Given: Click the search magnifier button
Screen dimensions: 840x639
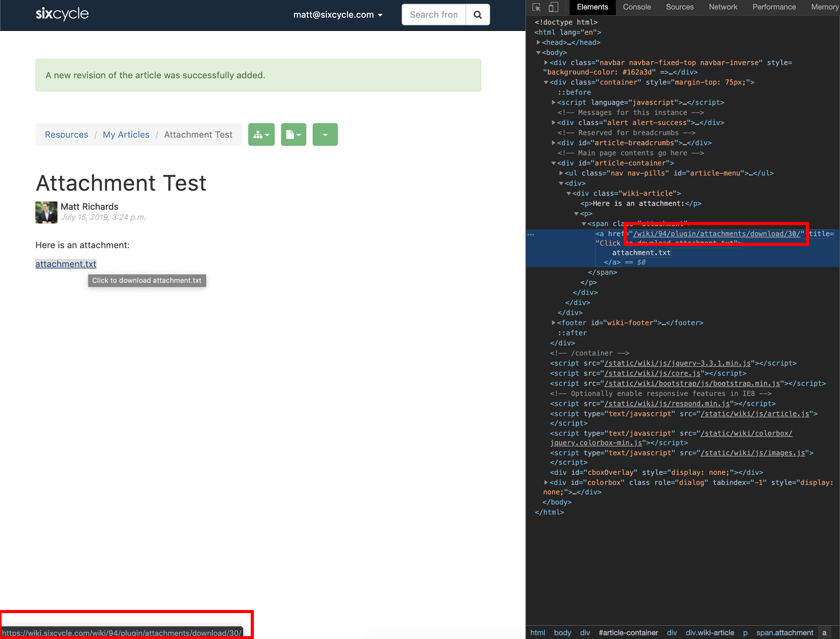Looking at the screenshot, I should coord(477,15).
